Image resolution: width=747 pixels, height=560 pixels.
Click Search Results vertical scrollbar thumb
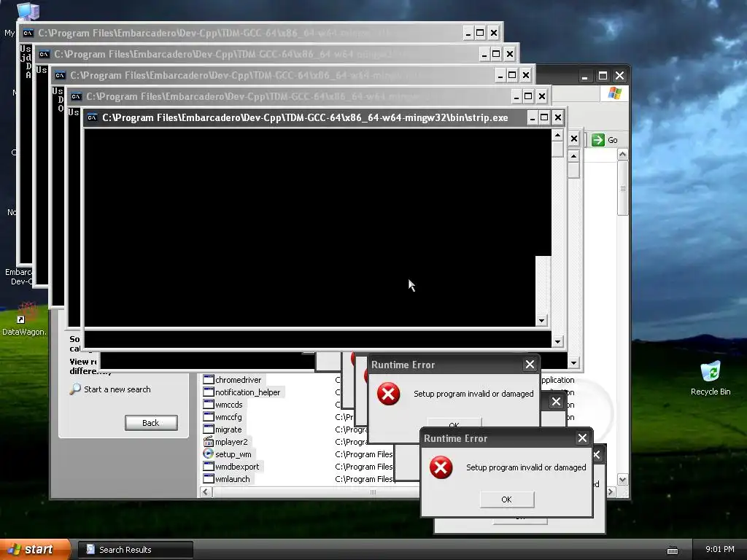pos(623,188)
